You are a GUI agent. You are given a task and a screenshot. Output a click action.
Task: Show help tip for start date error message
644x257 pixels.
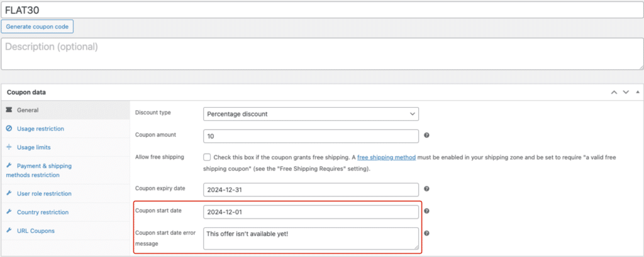coord(427,233)
